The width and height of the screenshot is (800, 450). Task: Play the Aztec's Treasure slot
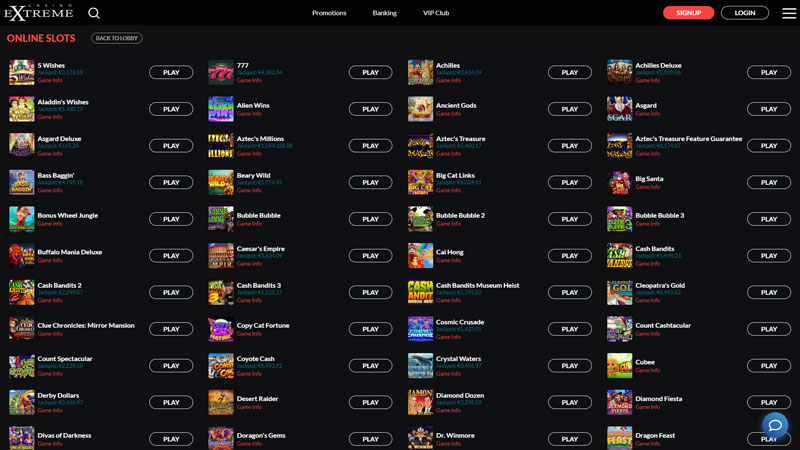(x=570, y=146)
